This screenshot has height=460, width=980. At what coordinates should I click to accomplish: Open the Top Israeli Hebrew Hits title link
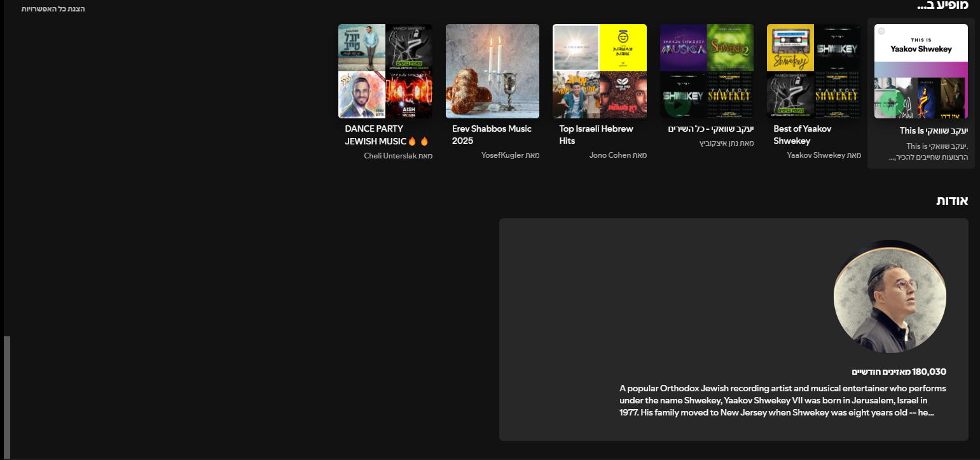(597, 135)
